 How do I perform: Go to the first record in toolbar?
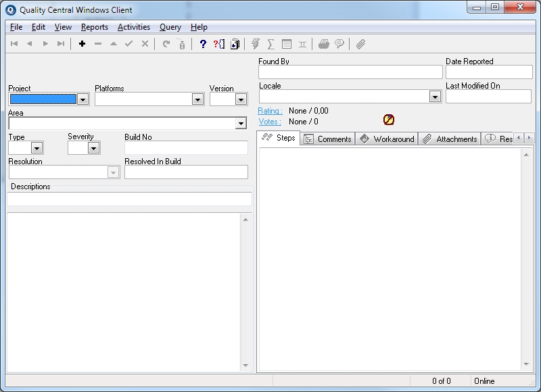(14, 44)
